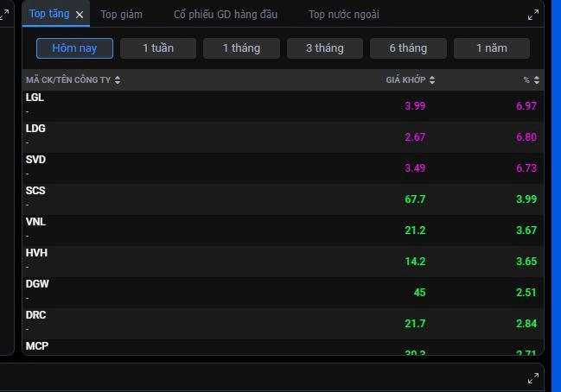Click VNL price 21.2
Viewport: 561px width, 392px height.
click(x=415, y=231)
